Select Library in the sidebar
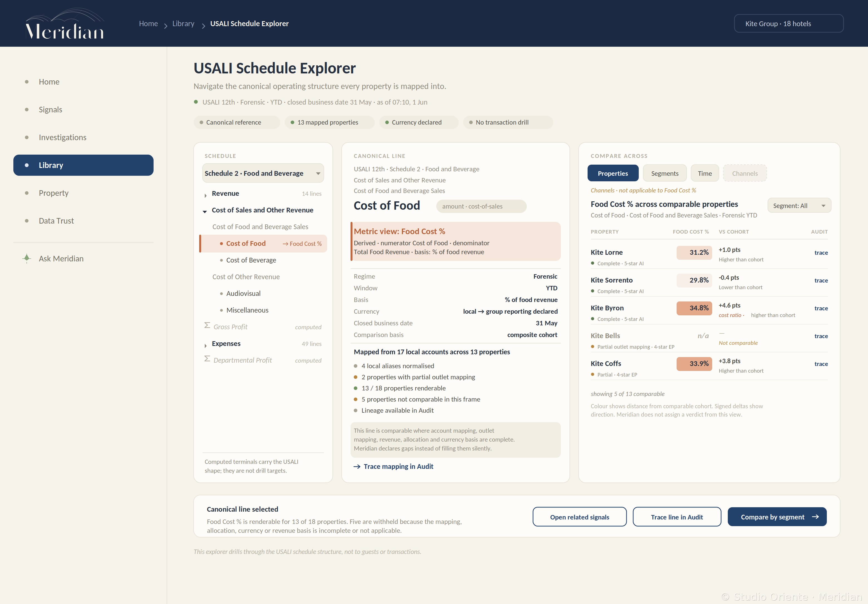The image size is (868, 604). (x=83, y=165)
